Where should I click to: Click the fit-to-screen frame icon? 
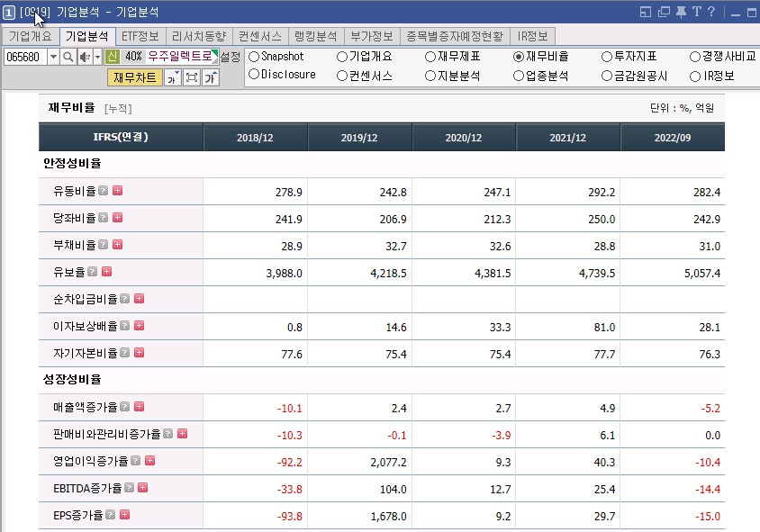coord(192,77)
